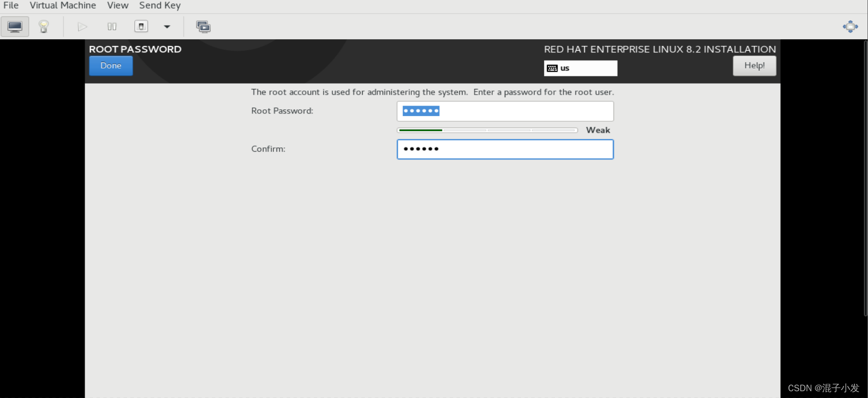
Task: Open the manage VM snapshots icon
Action: 203,27
